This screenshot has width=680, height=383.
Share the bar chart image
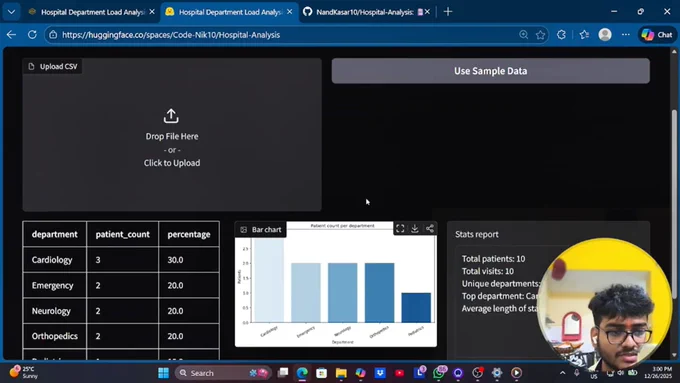coord(429,229)
